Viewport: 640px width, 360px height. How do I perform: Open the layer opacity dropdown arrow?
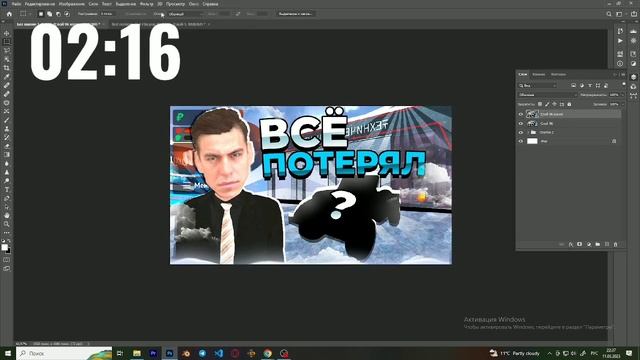point(622,95)
